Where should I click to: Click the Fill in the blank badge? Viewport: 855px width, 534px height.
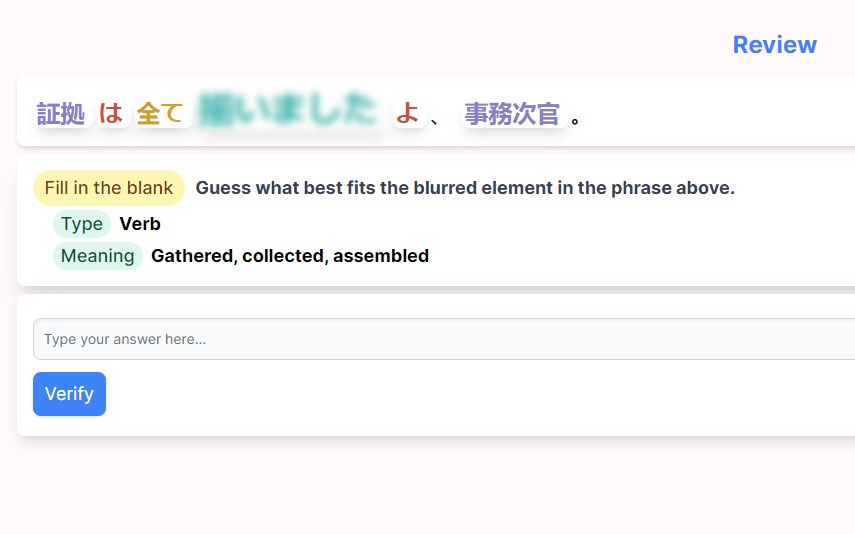pos(109,188)
